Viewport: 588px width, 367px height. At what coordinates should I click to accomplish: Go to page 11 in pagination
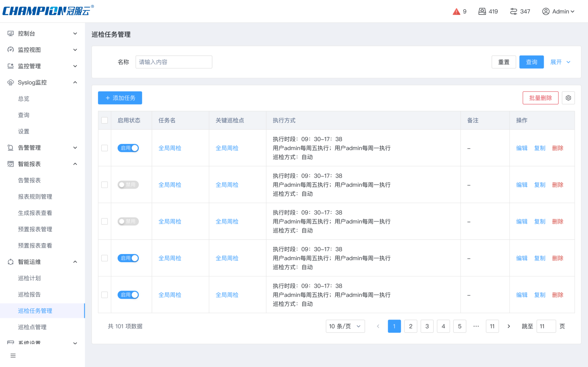492,326
